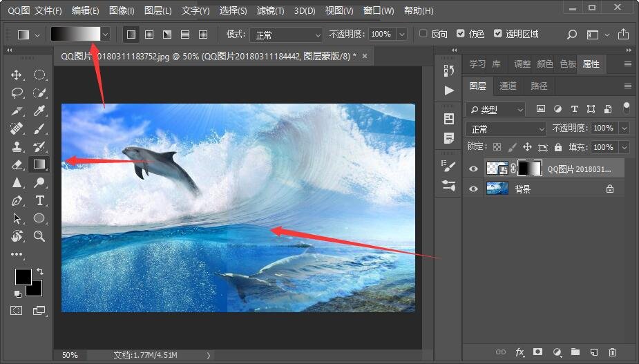Viewport: 639px width, 364px height.
Task: Open the gradient picker dropdown arrow
Action: pyautogui.click(x=106, y=35)
